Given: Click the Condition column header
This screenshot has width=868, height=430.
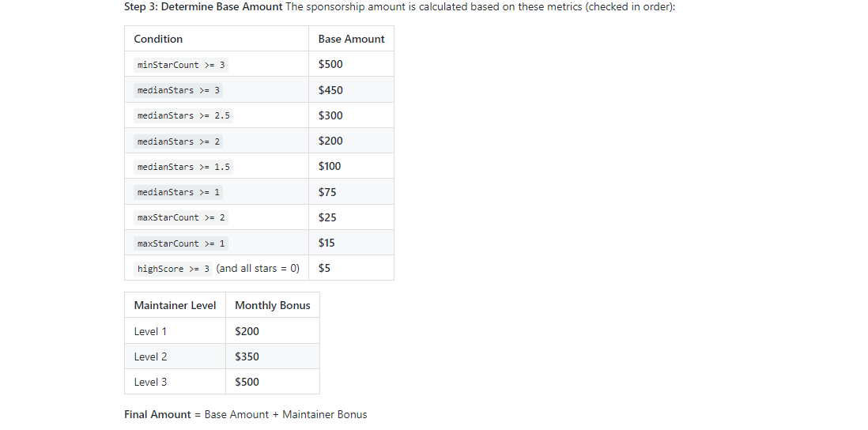Looking at the screenshot, I should pyautogui.click(x=158, y=39).
